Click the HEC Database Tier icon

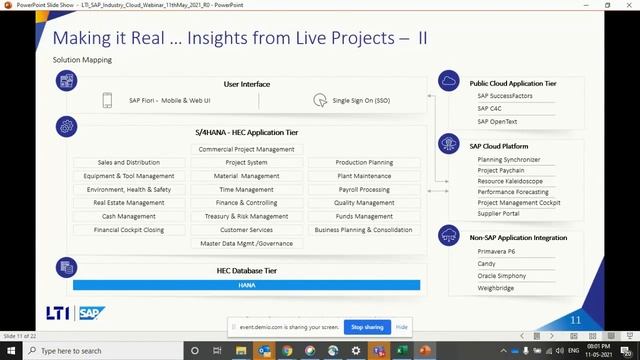[67, 267]
